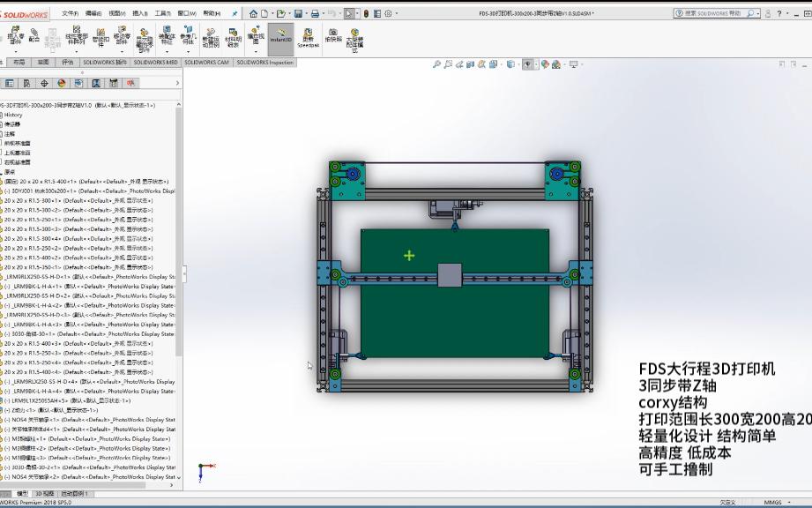Open the 插入零部件 (Insert Components) tool
The width and height of the screenshot is (812, 508).
click(14, 35)
